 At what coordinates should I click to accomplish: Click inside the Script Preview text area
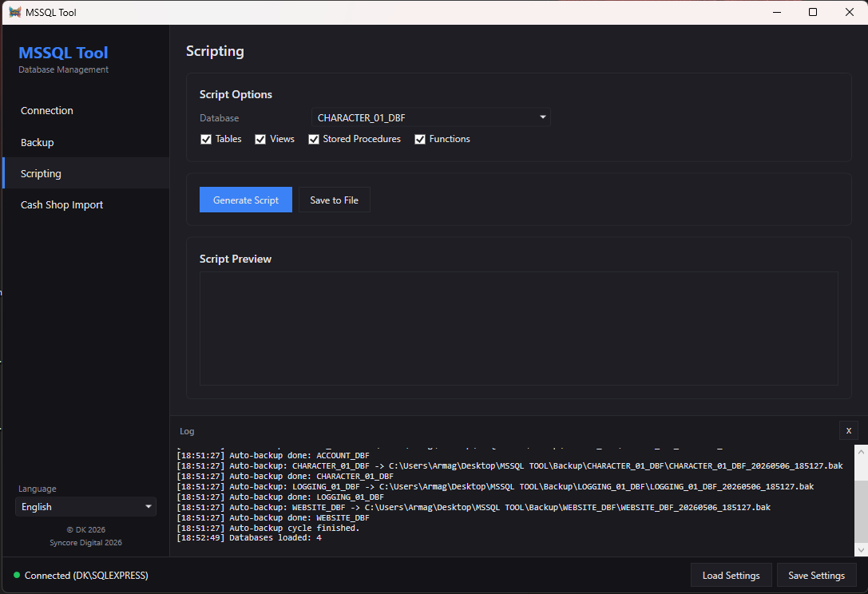click(x=519, y=328)
